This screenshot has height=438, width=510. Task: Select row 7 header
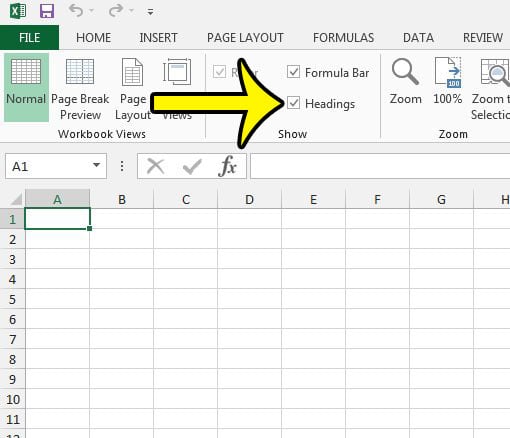click(x=12, y=339)
